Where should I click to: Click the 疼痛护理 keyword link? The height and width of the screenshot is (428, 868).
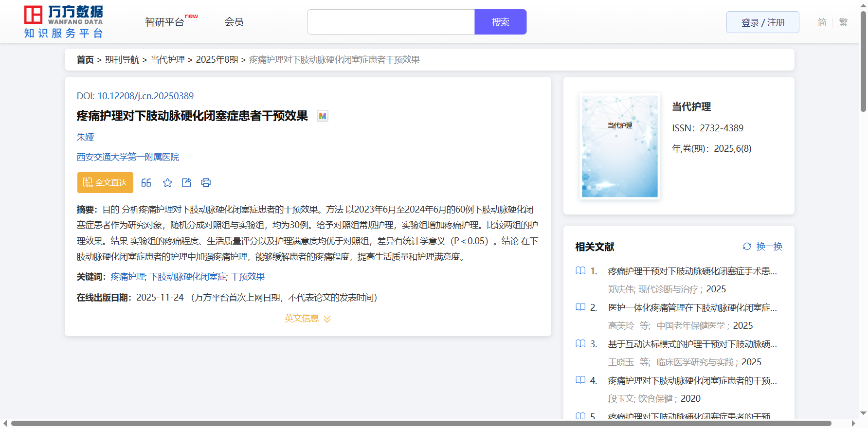pyautogui.click(x=127, y=277)
